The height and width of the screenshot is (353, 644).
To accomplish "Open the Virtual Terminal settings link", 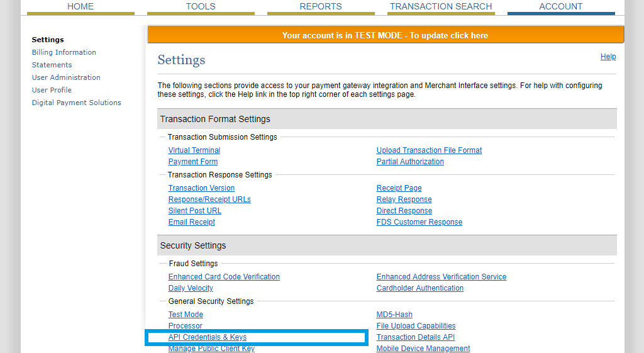I will 194,150.
